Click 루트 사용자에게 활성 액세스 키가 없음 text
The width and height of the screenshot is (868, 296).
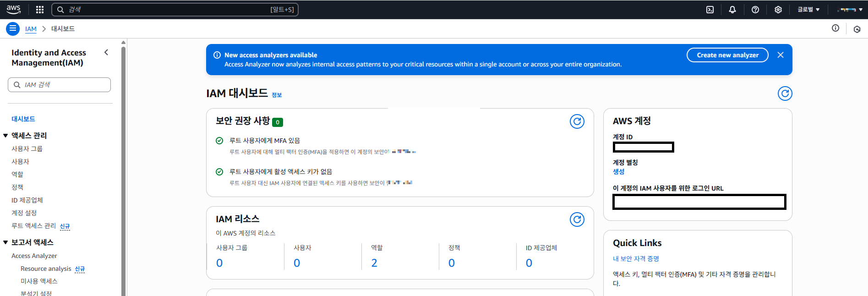click(x=281, y=172)
